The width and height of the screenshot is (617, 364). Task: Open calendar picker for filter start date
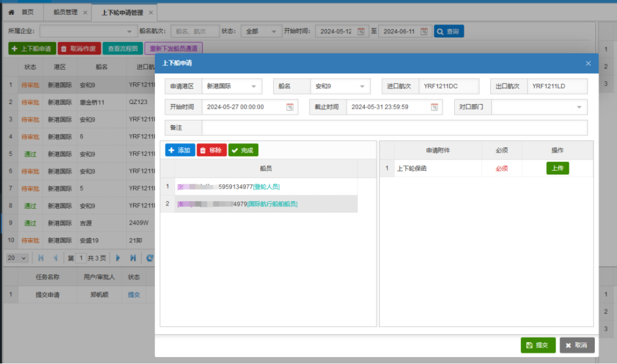tap(360, 31)
